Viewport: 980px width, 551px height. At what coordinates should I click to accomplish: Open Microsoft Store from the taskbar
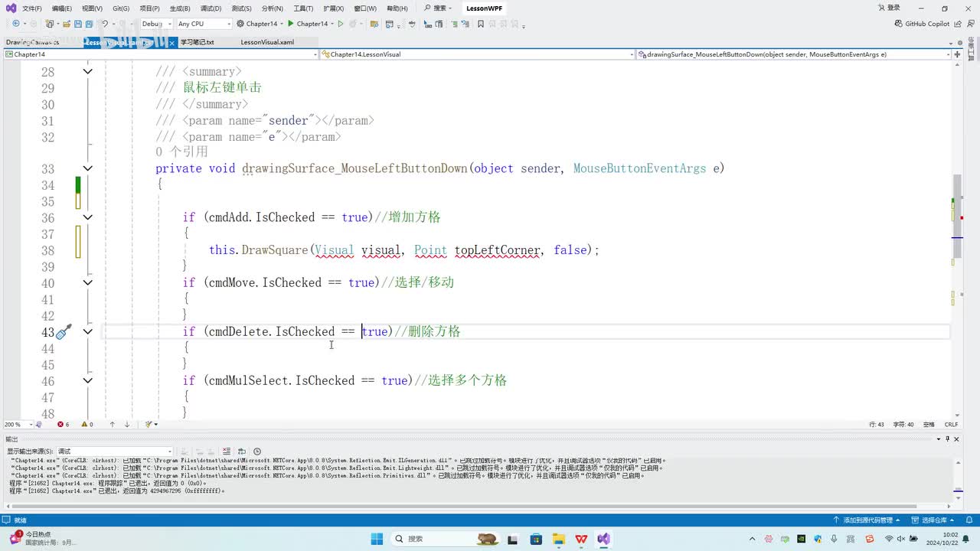pos(536,539)
